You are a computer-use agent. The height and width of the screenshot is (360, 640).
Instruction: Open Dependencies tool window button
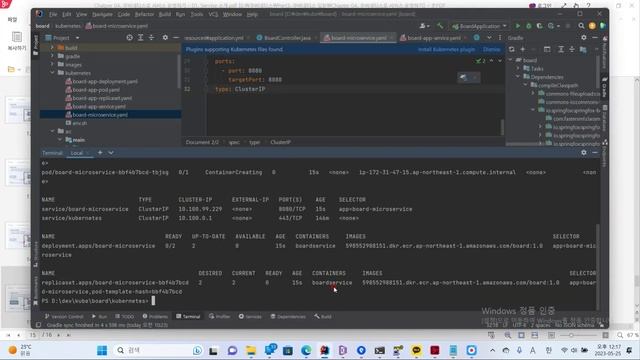click(x=288, y=316)
